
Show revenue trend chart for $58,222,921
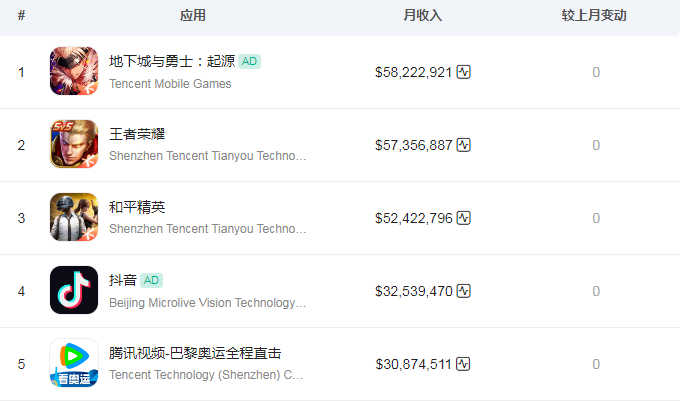pos(464,72)
